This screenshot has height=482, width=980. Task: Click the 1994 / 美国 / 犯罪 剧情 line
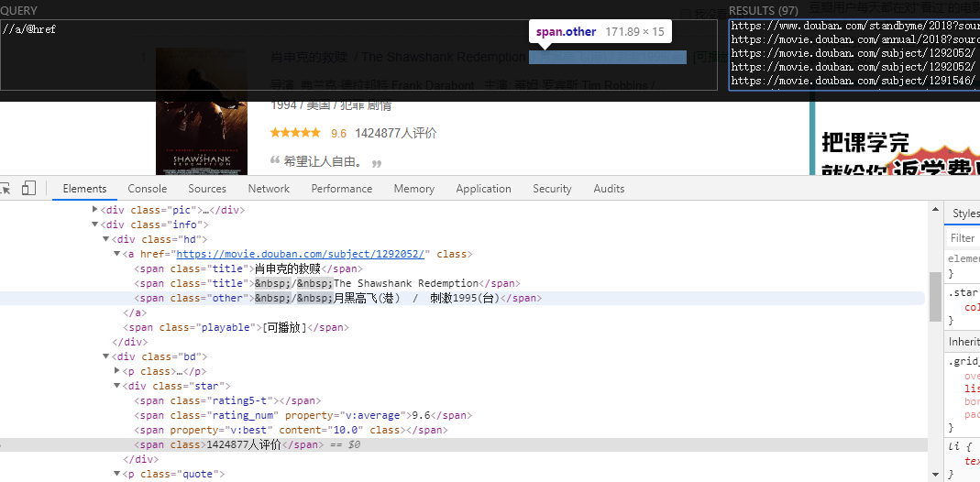pyautogui.click(x=331, y=105)
